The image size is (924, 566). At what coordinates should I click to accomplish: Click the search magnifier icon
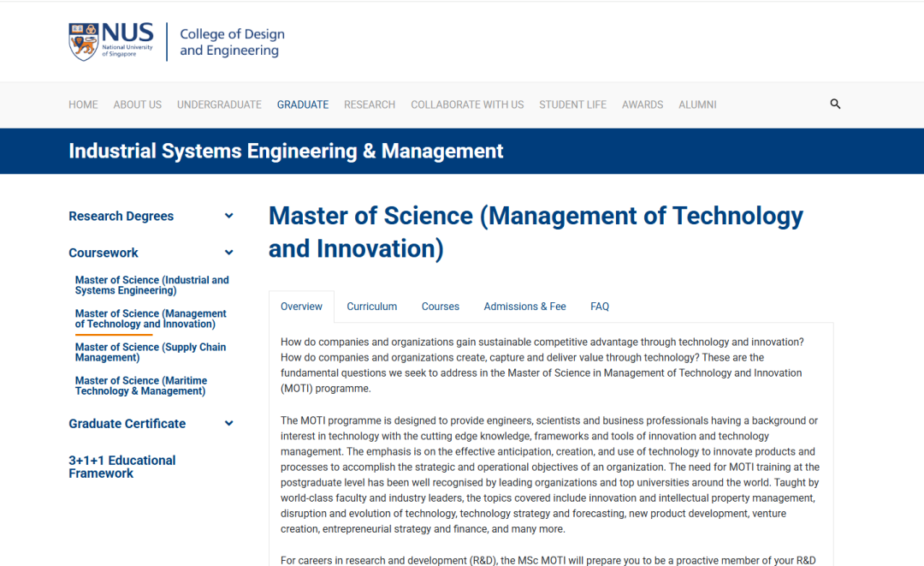[835, 104]
